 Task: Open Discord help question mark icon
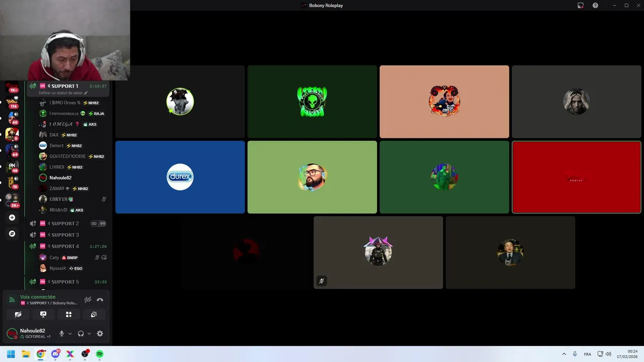[595, 6]
